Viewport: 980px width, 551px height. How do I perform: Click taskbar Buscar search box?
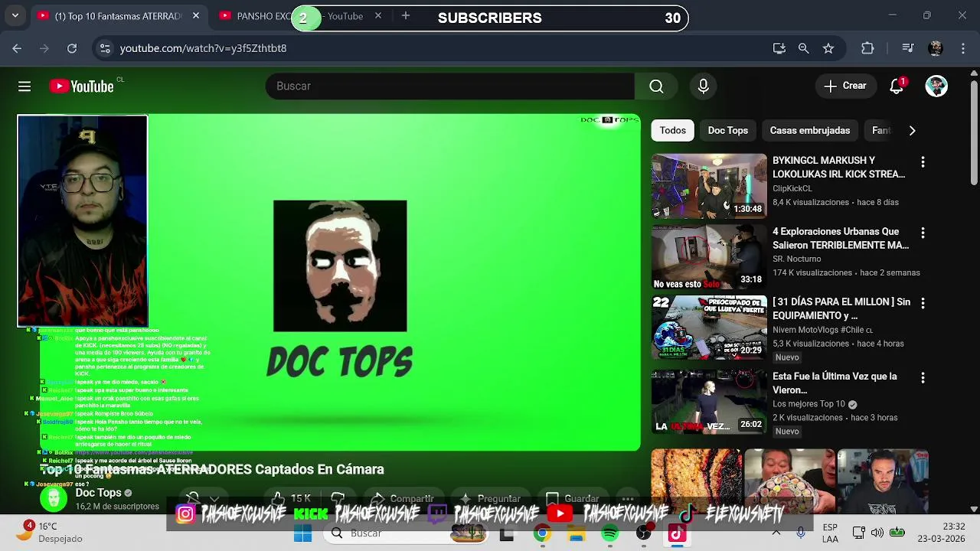pyautogui.click(x=406, y=533)
